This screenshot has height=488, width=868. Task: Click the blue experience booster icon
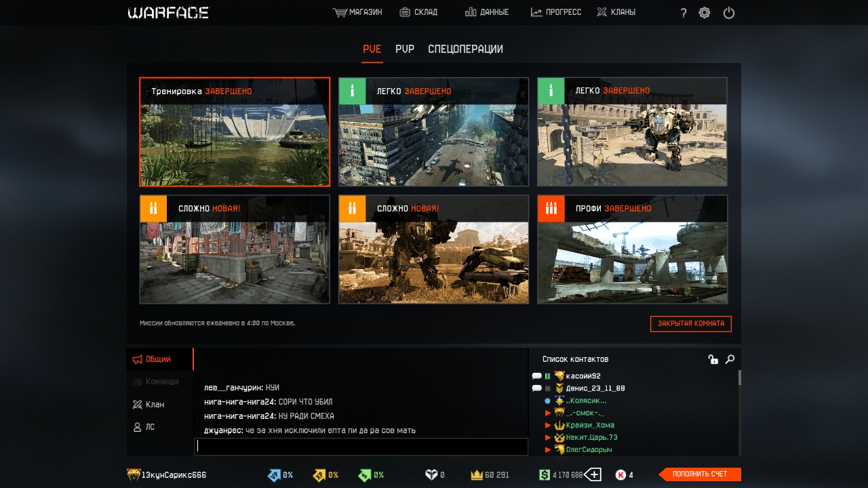pos(274,475)
